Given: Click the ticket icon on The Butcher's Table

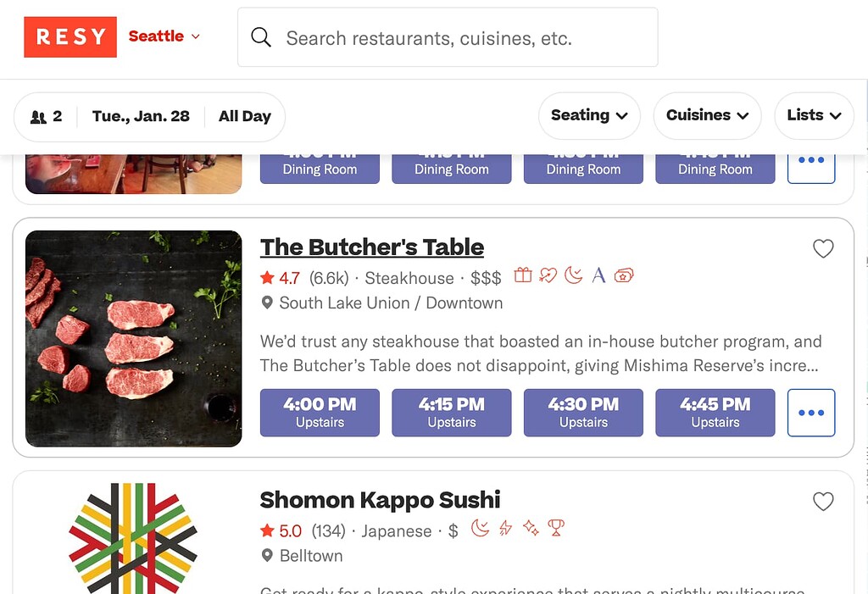Looking at the screenshot, I should pos(624,275).
